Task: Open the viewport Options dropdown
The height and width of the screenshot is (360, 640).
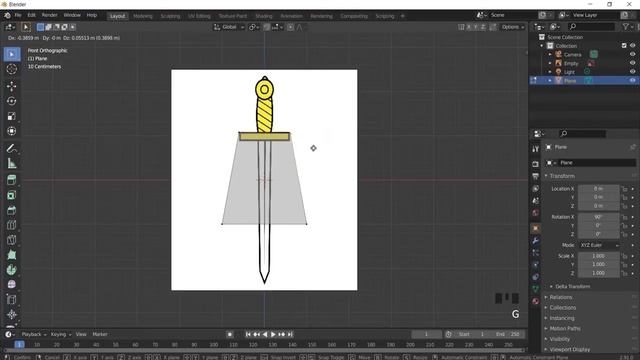Action: point(513,27)
